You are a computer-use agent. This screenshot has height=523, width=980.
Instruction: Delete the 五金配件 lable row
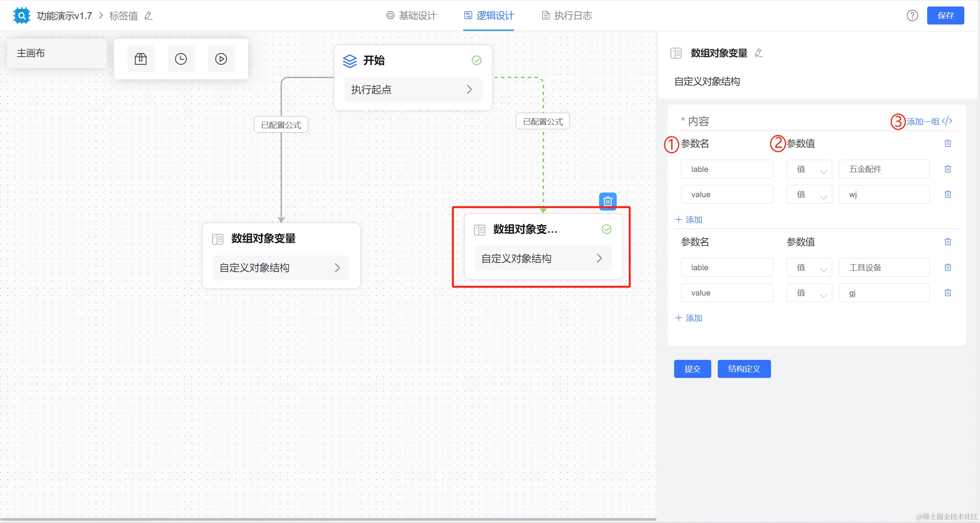click(x=947, y=169)
